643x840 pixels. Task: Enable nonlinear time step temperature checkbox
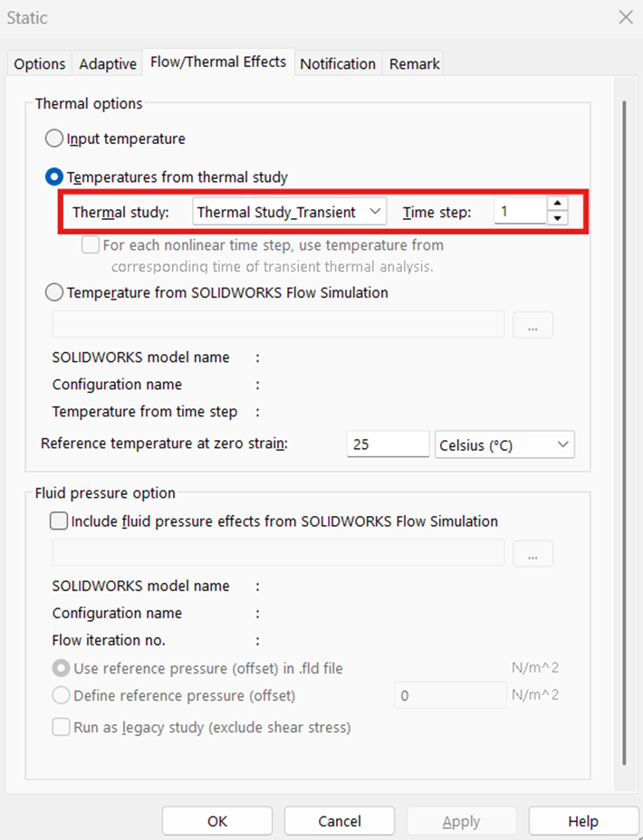pos(90,244)
